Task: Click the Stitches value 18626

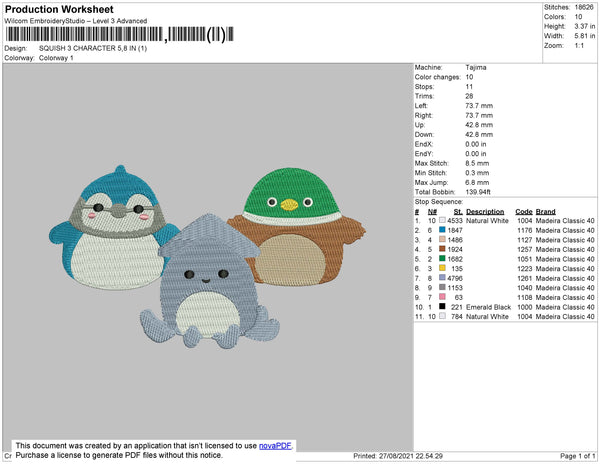Action: coord(584,7)
